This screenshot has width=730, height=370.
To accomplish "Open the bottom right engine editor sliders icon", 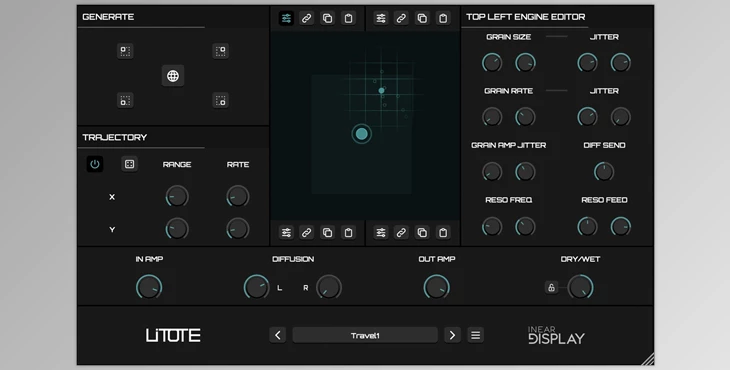I will coord(381,232).
